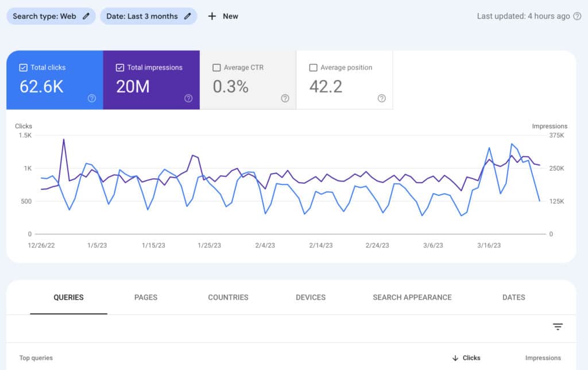The height and width of the screenshot is (370, 588).
Task: Click the pencil icon on Search type filter
Action: coord(86,16)
